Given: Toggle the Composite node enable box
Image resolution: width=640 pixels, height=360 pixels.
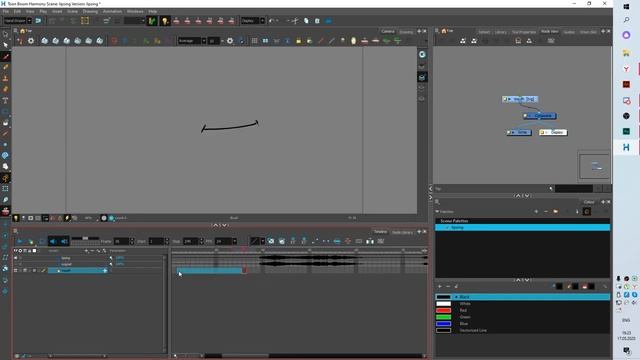Looking at the screenshot, I should click(525, 116).
